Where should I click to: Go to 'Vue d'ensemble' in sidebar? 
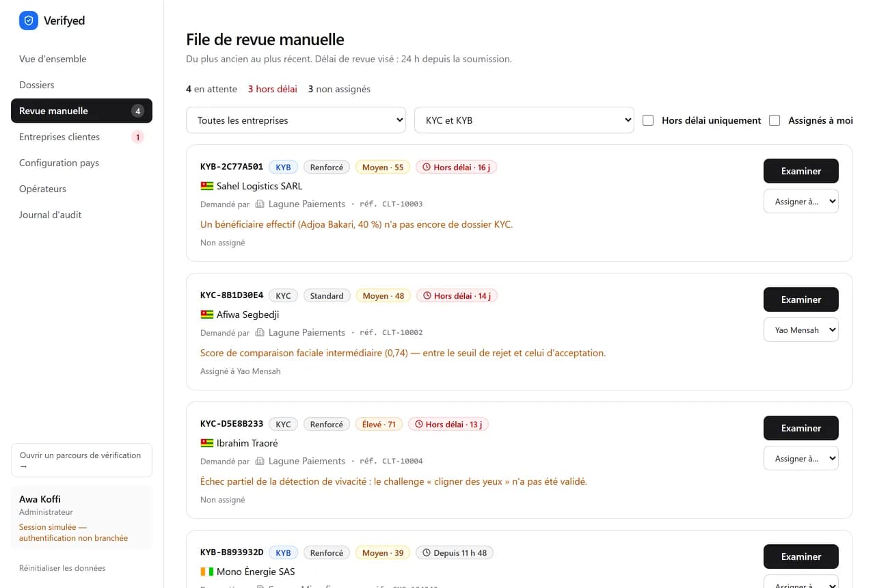click(81, 59)
